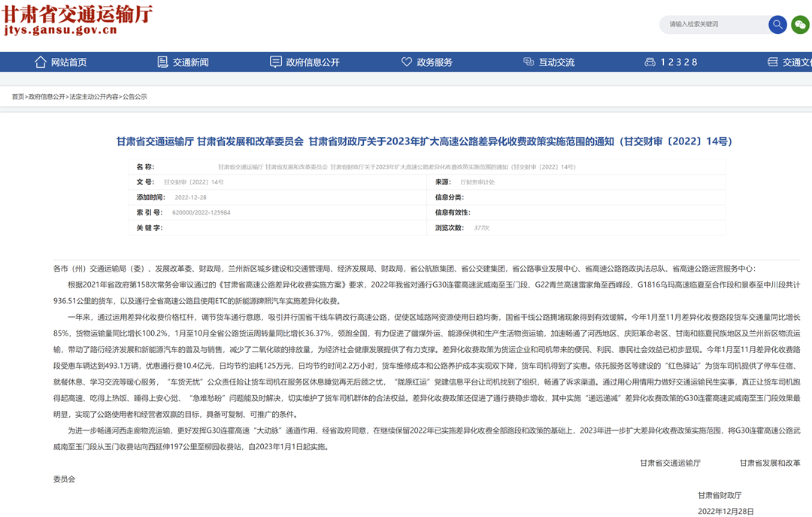Click the 关 键 字 field label

150,228
